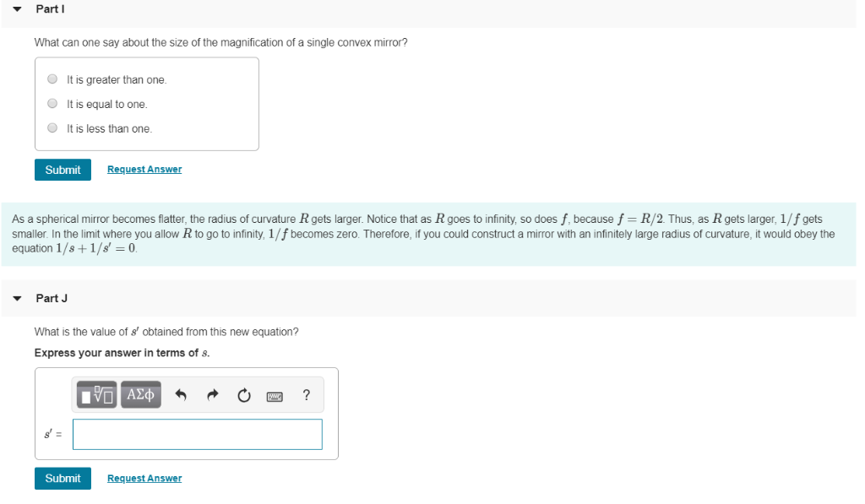Screen dimensions: 865x504
Task: Submit the Part J expression answer
Action: pyautogui.click(x=63, y=478)
